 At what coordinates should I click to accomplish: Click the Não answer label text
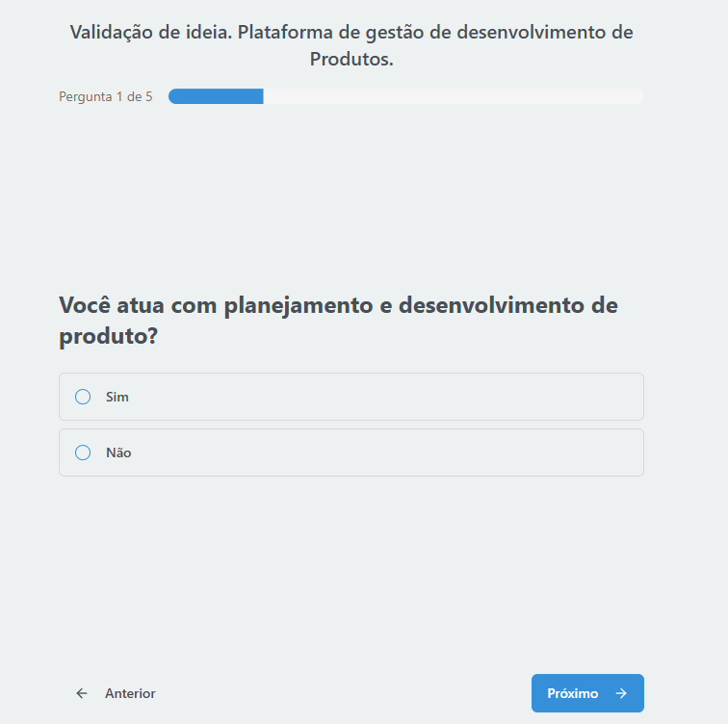click(118, 452)
